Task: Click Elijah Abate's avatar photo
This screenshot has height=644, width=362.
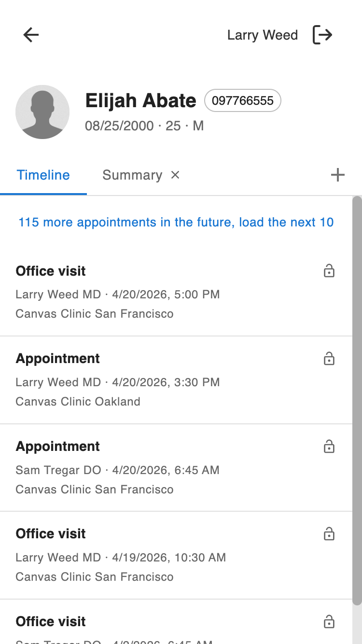Action: 42,112
